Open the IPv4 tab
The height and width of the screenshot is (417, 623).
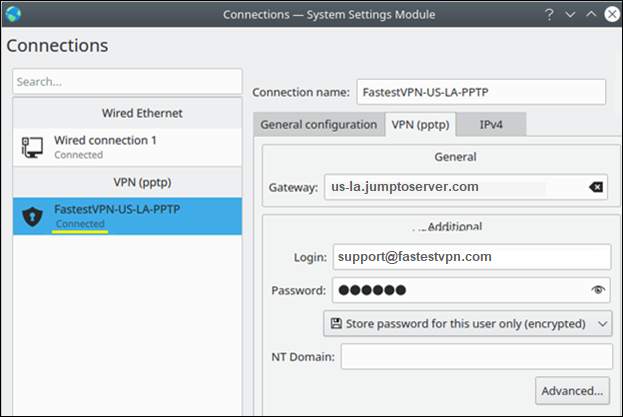tap(491, 125)
